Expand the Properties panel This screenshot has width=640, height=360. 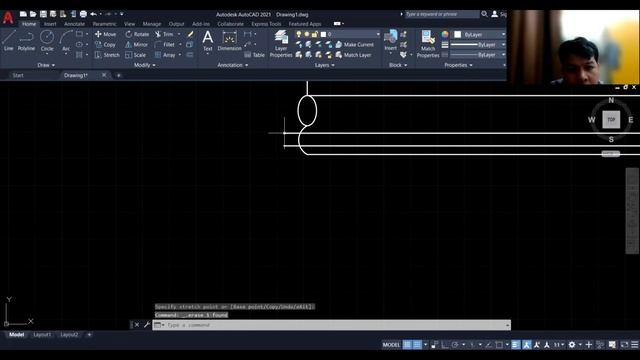(458, 65)
